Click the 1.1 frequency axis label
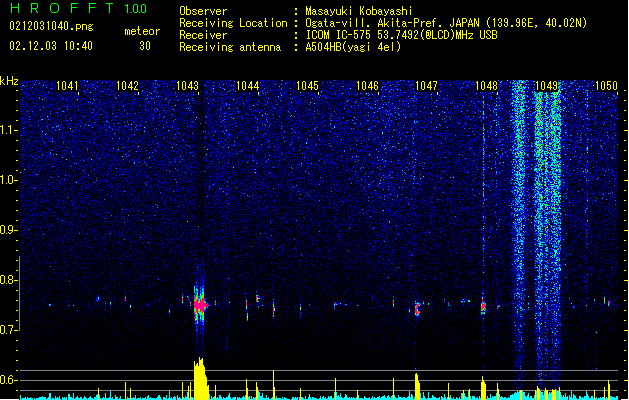 [9, 130]
